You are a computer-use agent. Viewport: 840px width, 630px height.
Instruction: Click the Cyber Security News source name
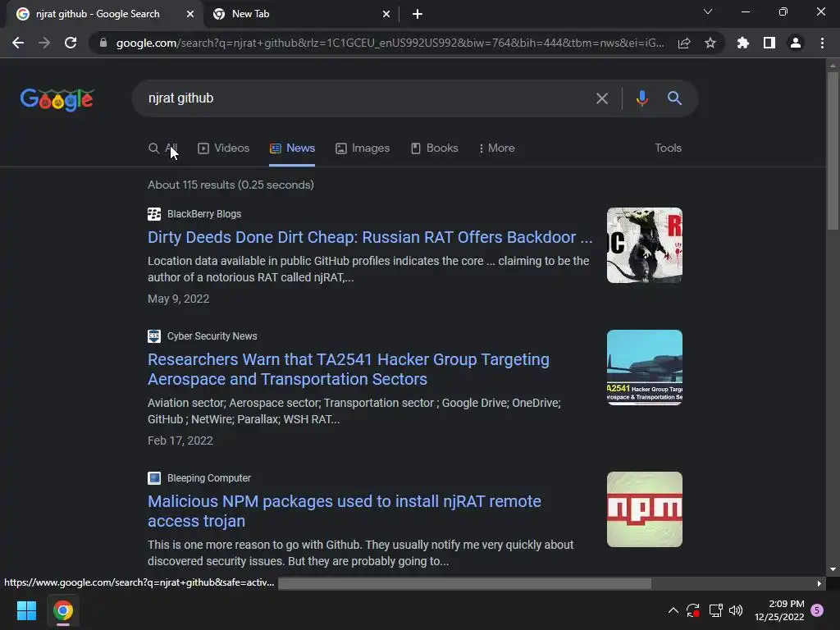[x=212, y=336]
